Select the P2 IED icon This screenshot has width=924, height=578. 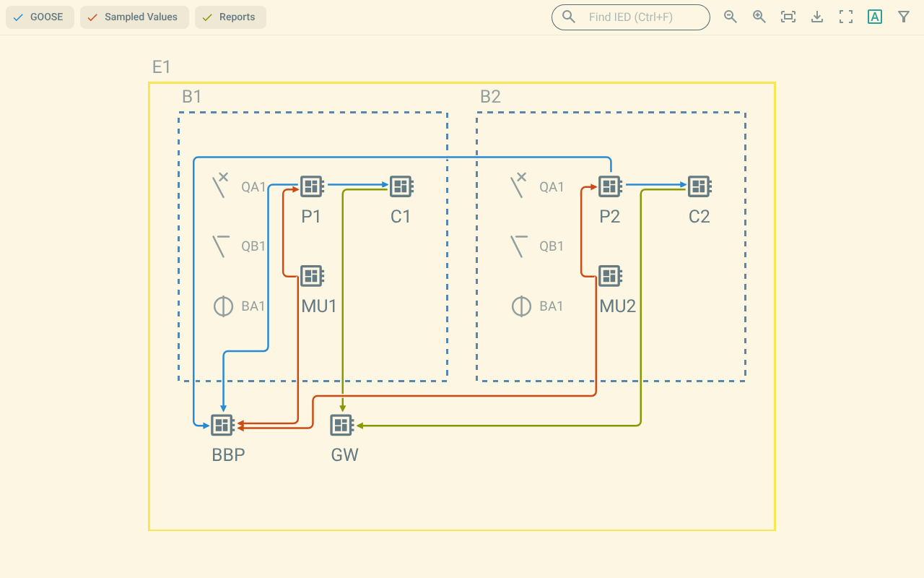tap(611, 186)
